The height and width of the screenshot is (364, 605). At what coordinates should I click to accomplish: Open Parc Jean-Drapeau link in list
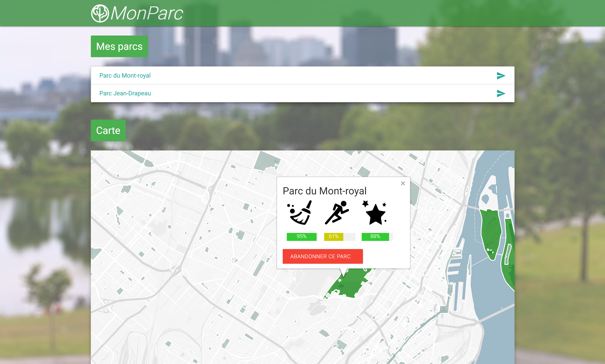pyautogui.click(x=125, y=93)
